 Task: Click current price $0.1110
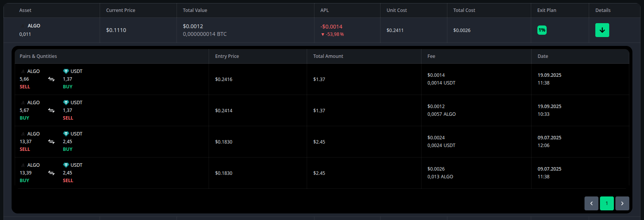(x=116, y=30)
